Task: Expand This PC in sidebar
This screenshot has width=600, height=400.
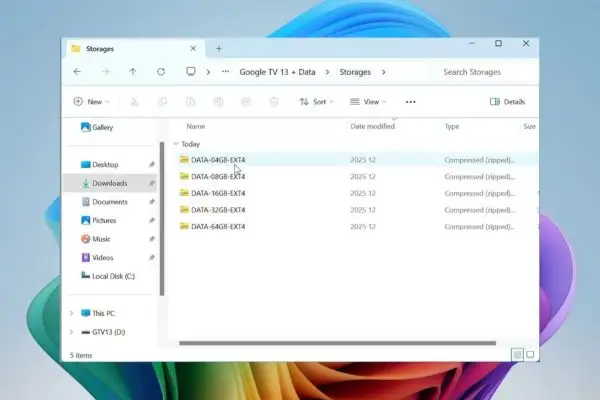Action: [x=71, y=313]
